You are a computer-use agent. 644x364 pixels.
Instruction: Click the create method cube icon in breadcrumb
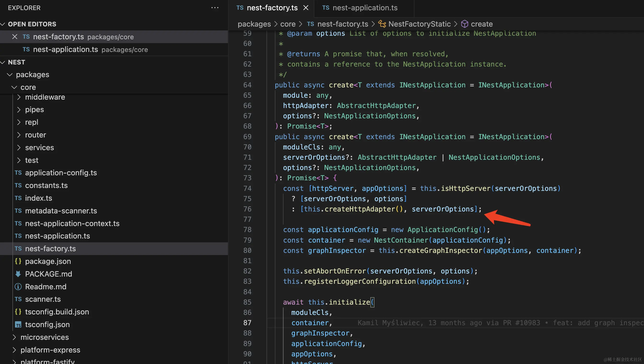464,24
